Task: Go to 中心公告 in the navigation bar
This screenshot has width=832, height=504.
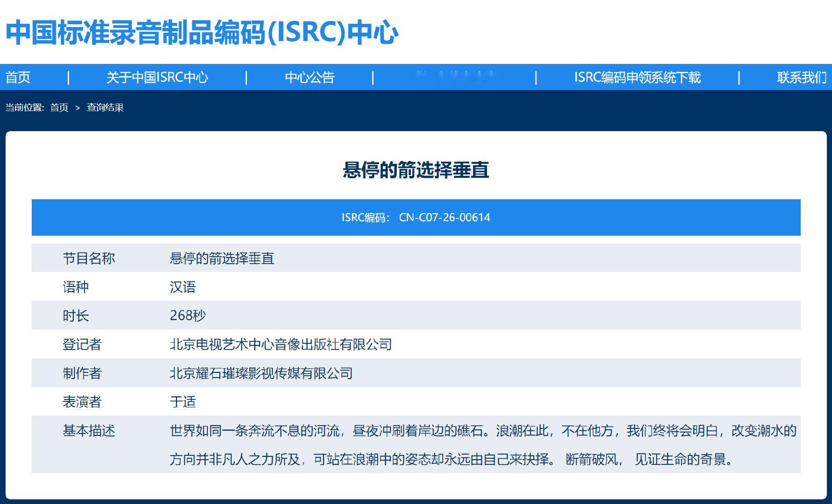Action: click(310, 77)
